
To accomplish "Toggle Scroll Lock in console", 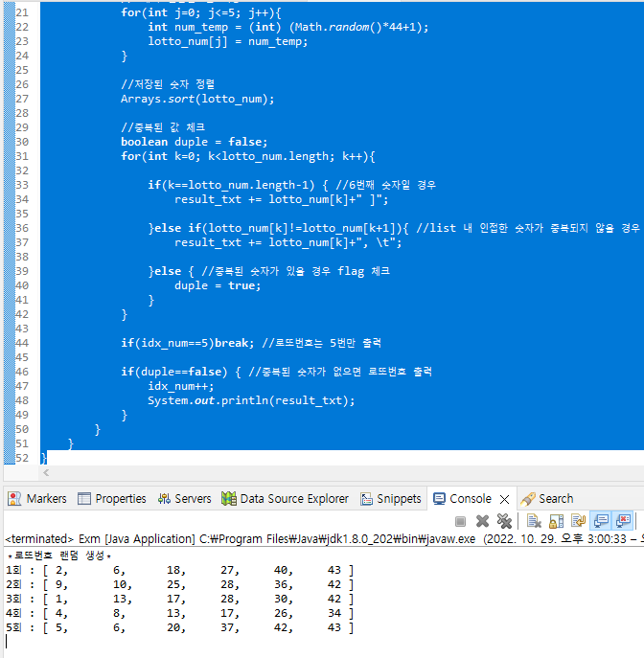I will click(556, 521).
